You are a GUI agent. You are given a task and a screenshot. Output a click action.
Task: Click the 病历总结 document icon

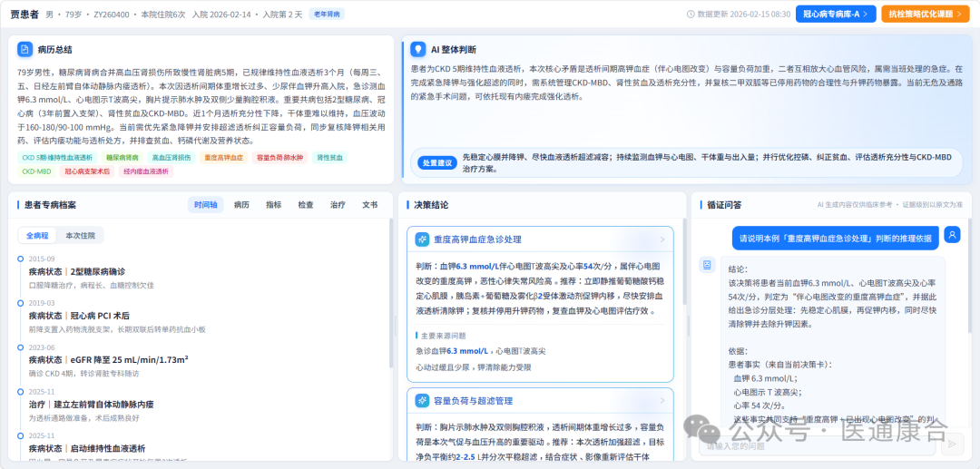pos(25,49)
